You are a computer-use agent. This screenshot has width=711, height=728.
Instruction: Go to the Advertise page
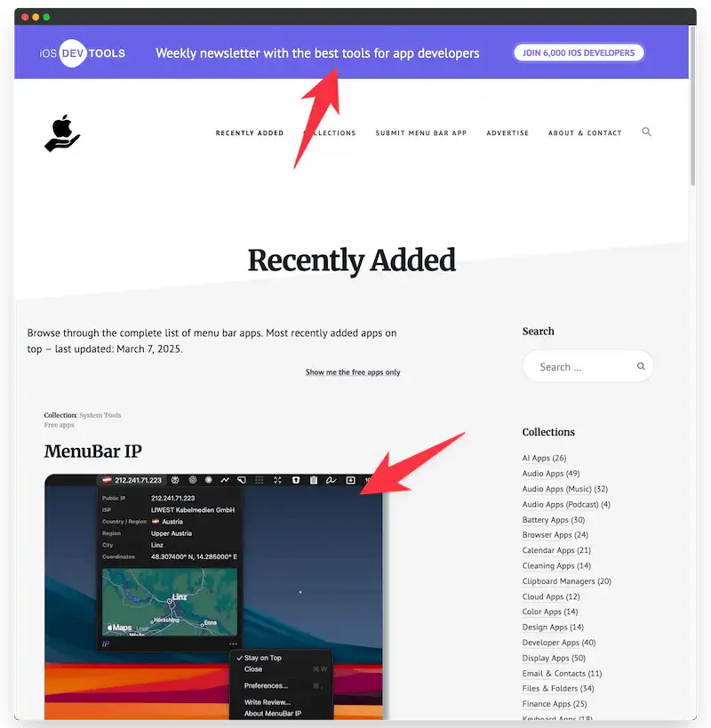507,132
